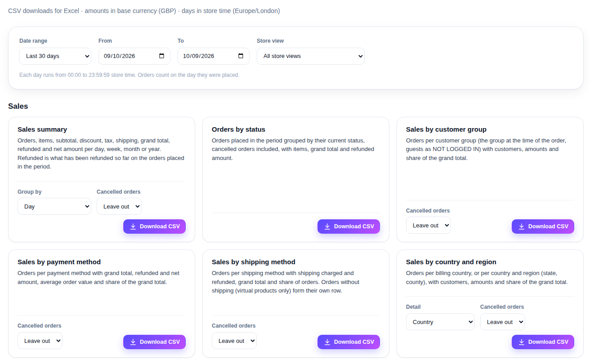Image resolution: width=598 pixels, height=364 pixels.
Task: Open the Date range dropdown
Action: pos(55,56)
